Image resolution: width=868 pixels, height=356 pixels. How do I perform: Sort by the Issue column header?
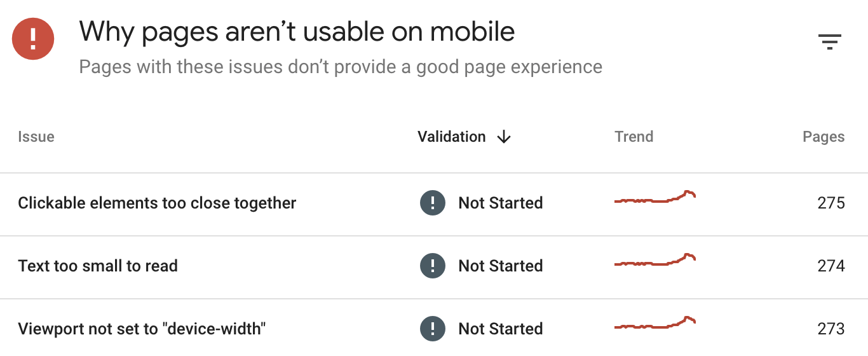pos(36,137)
